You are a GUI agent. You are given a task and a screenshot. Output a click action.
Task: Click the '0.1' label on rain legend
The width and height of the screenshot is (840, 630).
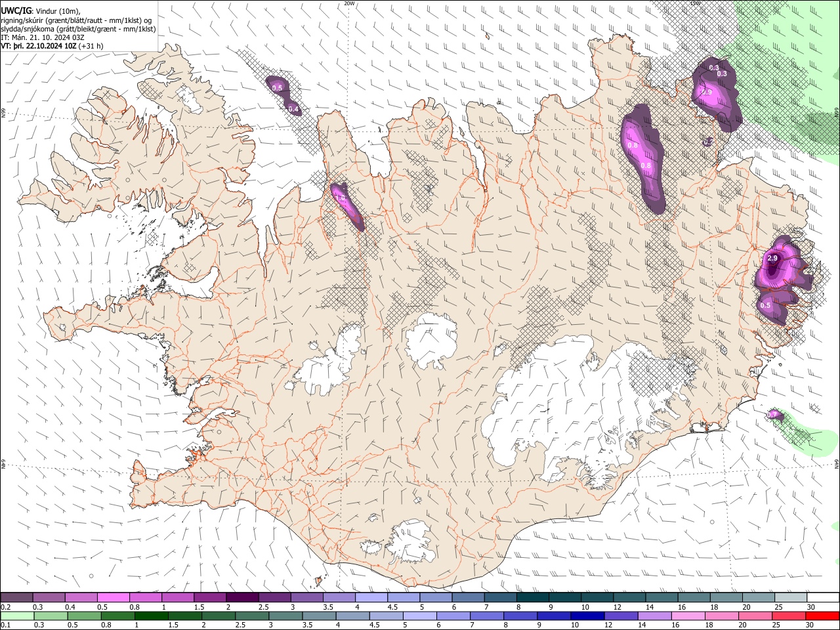pos(7,625)
